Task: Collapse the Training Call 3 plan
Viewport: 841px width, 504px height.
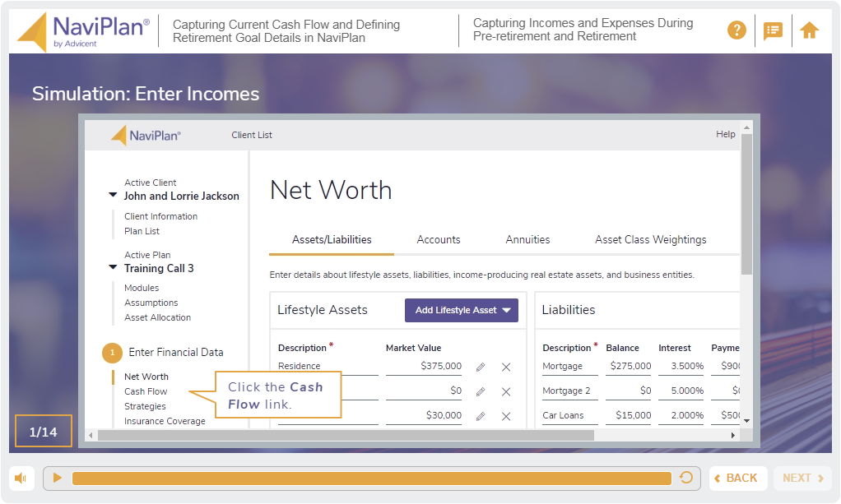Action: [x=113, y=267]
